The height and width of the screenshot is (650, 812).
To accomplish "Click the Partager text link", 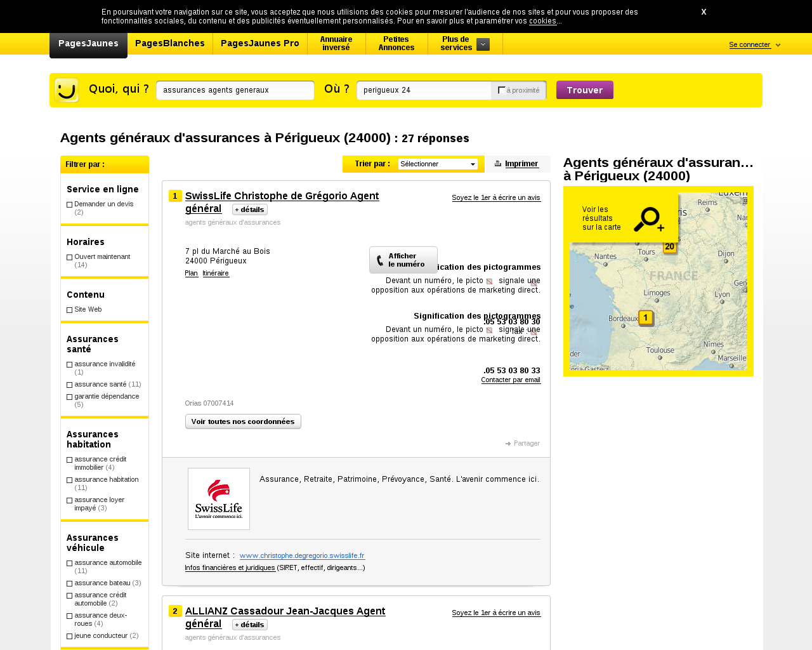I will [x=527, y=444].
